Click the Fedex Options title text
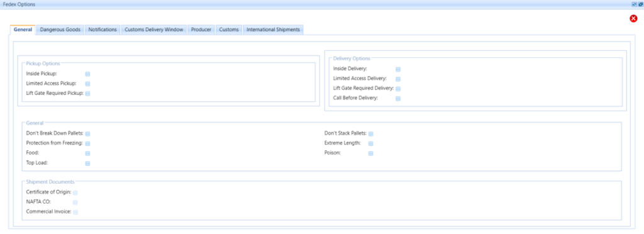This screenshot has height=234, width=644. coord(19,4)
